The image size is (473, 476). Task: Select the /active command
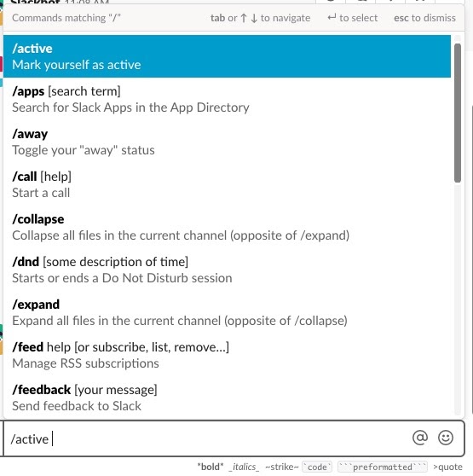[227, 56]
